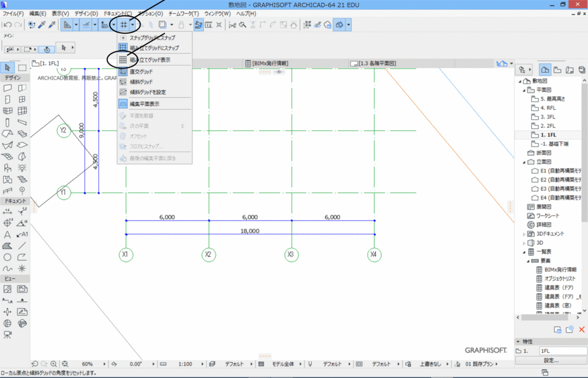
Task: Toggle 編集平面表示 option
Action: pos(154,104)
